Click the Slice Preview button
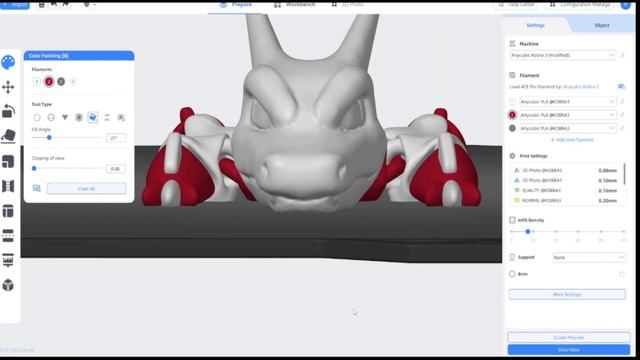Image resolution: width=640 pixels, height=360 pixels. (x=569, y=338)
